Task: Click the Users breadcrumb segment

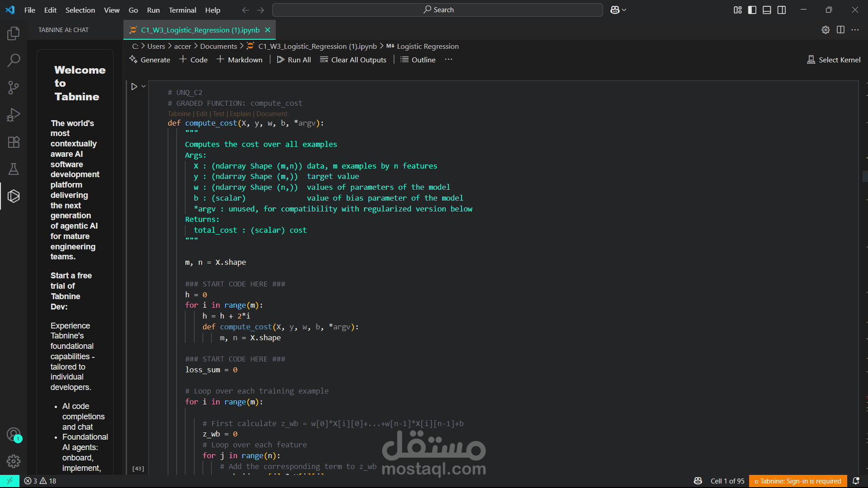Action: click(x=156, y=46)
